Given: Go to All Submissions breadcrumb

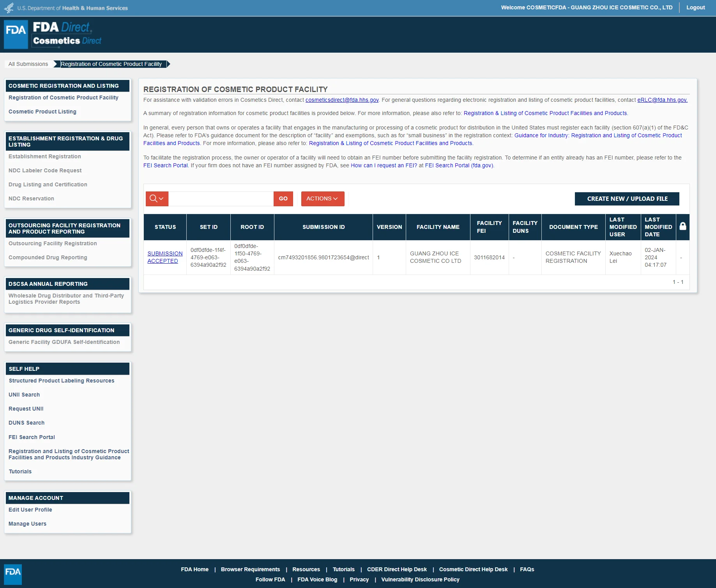Looking at the screenshot, I should [28, 64].
